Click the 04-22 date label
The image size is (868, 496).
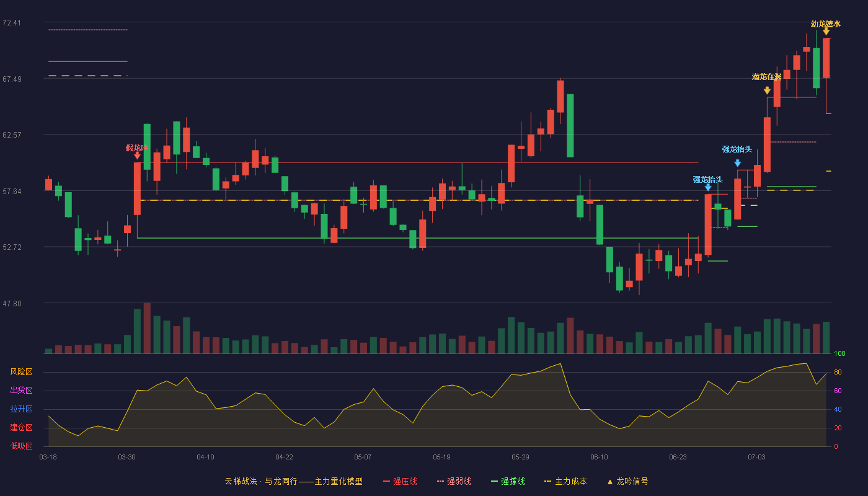284,457
